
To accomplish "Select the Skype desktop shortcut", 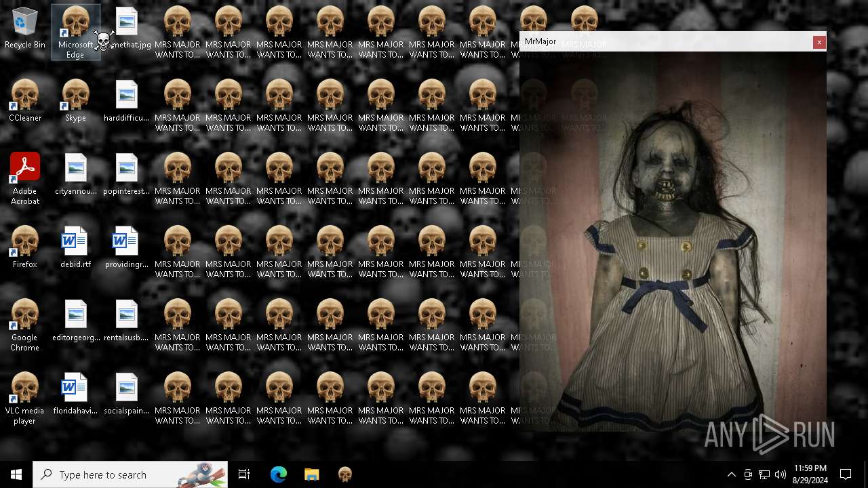I will coord(75,102).
